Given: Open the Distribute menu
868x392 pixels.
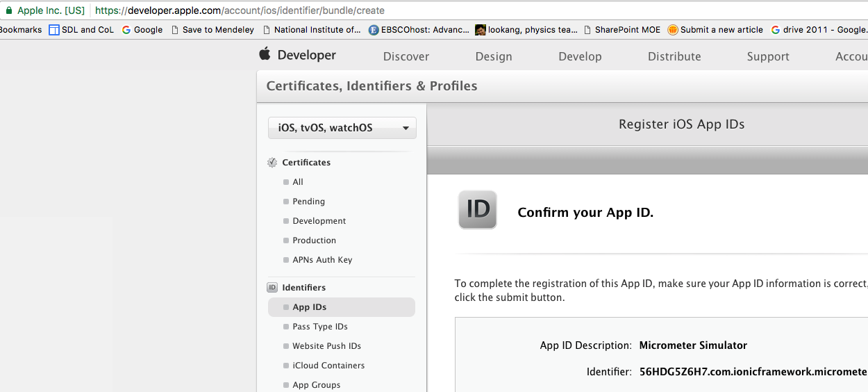Looking at the screenshot, I should 674,56.
